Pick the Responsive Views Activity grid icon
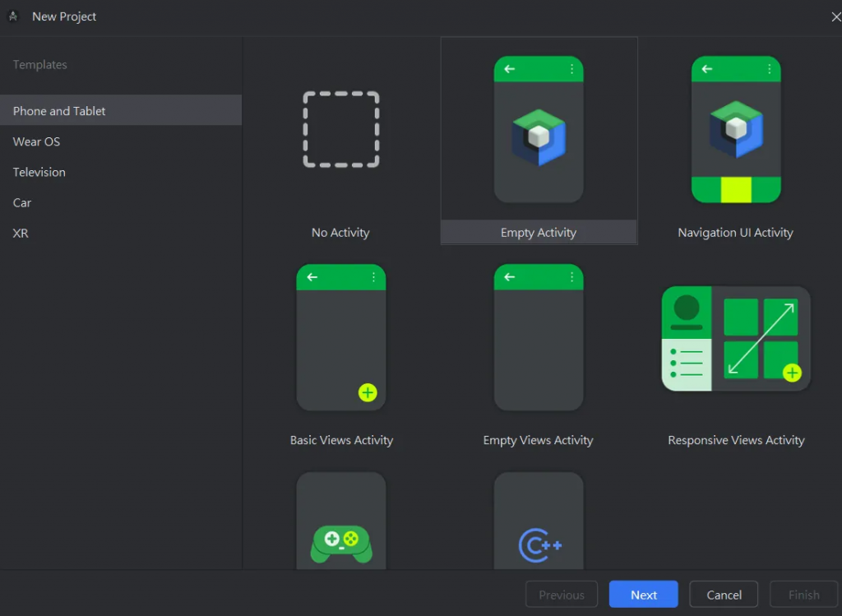This screenshot has width=842, height=616. coord(736,338)
